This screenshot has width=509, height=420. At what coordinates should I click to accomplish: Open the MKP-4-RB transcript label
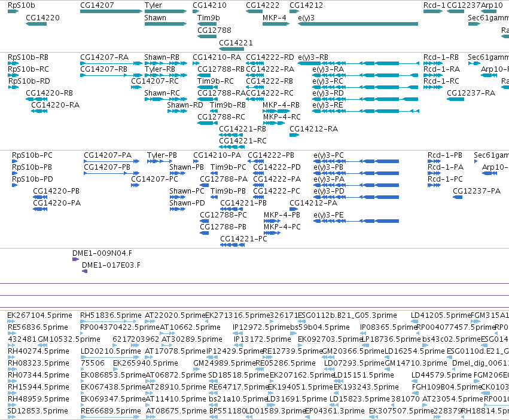[281, 105]
